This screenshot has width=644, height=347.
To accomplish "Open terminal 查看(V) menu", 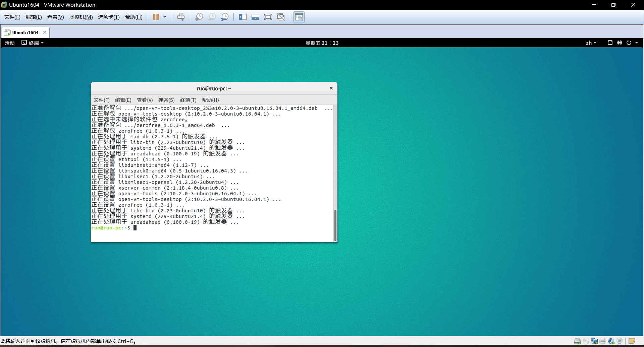I will tap(145, 100).
